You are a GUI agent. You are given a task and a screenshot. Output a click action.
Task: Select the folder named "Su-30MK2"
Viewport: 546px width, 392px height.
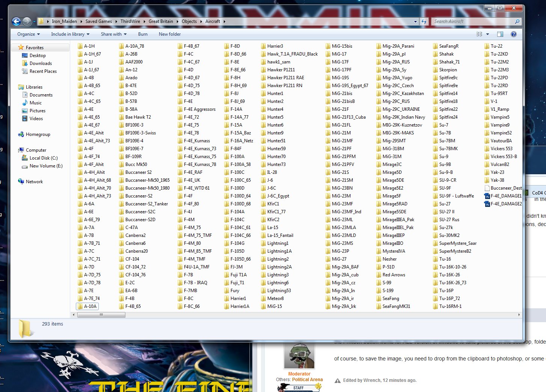pyautogui.click(x=446, y=235)
